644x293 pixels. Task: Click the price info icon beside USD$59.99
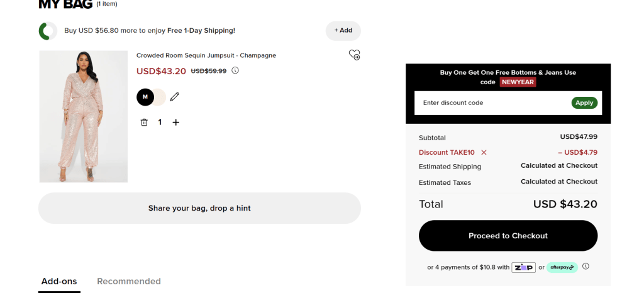pos(235,70)
